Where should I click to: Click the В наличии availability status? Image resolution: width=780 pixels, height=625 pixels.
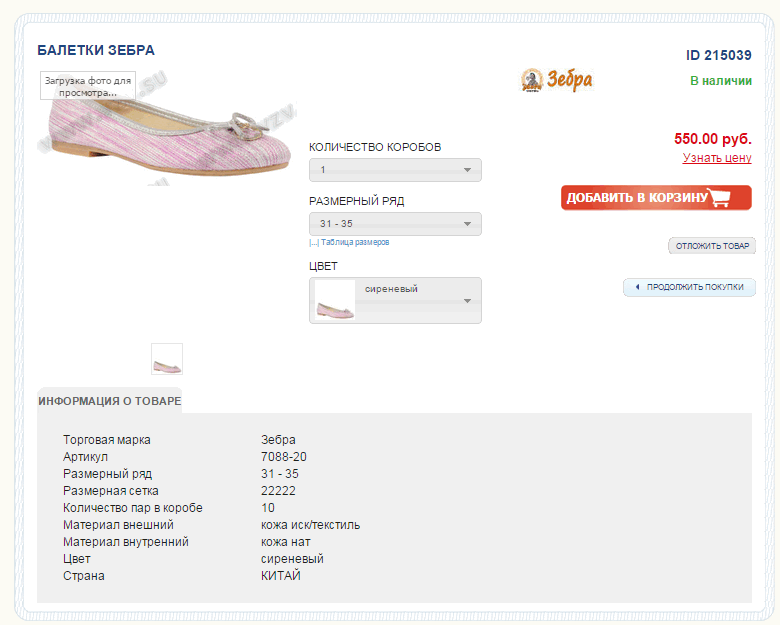click(x=720, y=80)
